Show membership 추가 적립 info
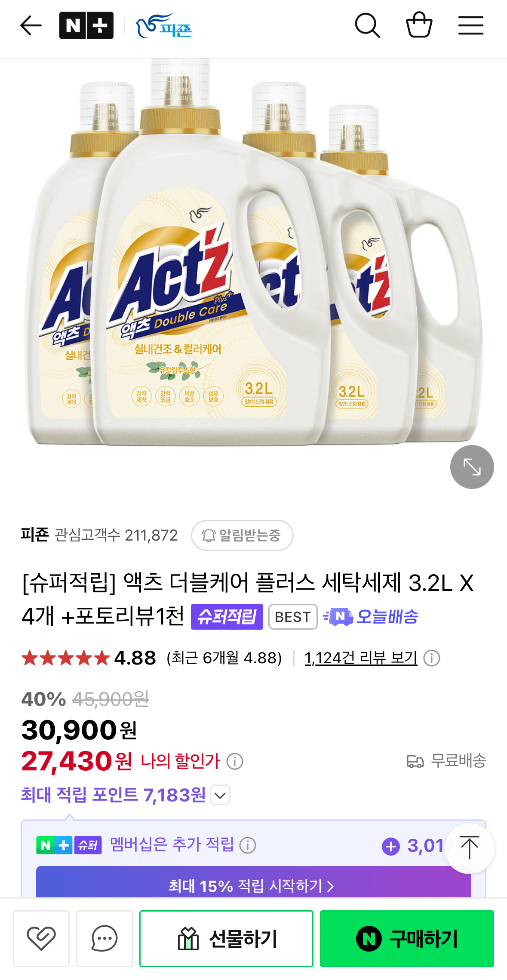Viewport: 507px width, 980px height. [x=248, y=845]
